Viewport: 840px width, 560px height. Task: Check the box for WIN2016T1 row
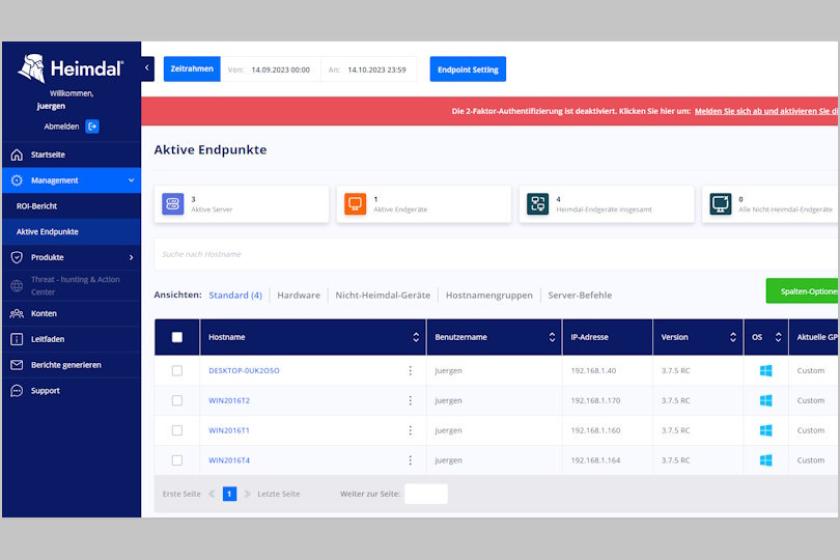coord(177,430)
